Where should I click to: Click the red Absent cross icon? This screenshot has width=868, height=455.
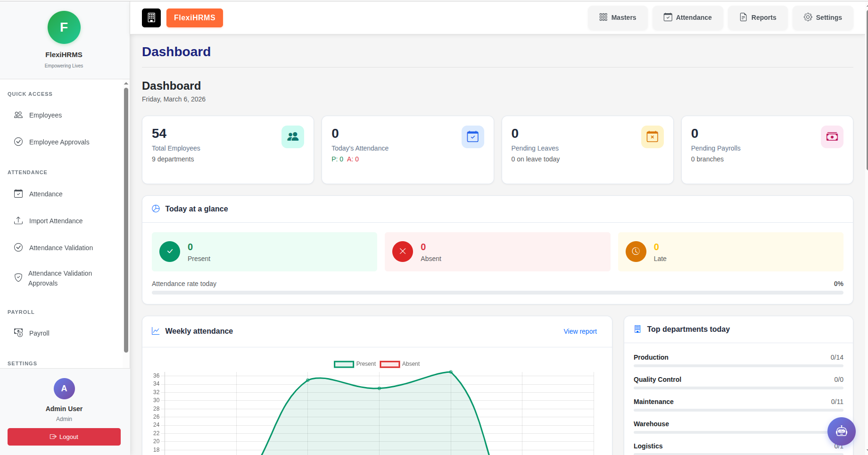pos(403,252)
